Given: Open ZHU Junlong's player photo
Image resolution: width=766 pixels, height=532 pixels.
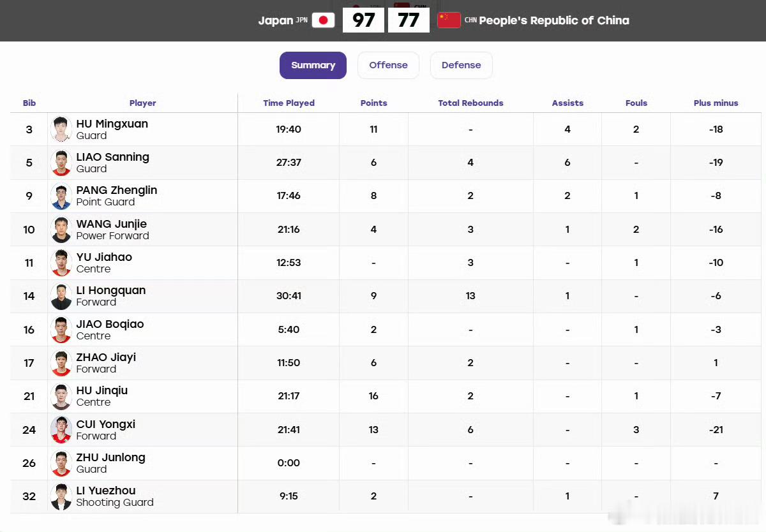Looking at the screenshot, I should (61, 463).
